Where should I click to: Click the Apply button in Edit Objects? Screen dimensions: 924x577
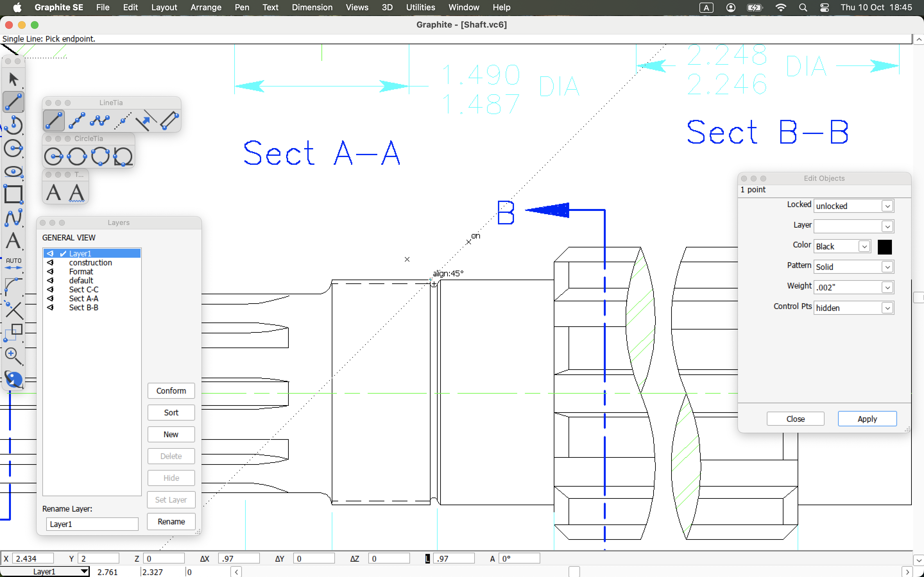(x=867, y=419)
